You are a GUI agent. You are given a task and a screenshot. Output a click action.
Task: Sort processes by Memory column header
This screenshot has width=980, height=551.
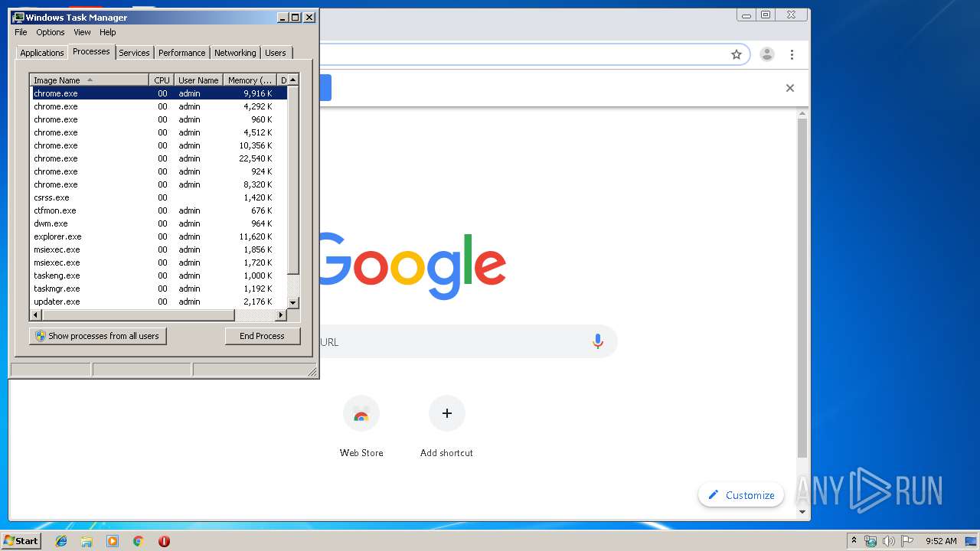(250, 80)
